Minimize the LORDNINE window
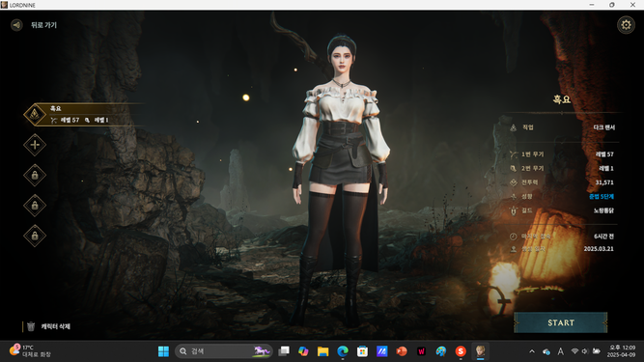Viewport: 644px width, 362px height. click(x=592, y=5)
